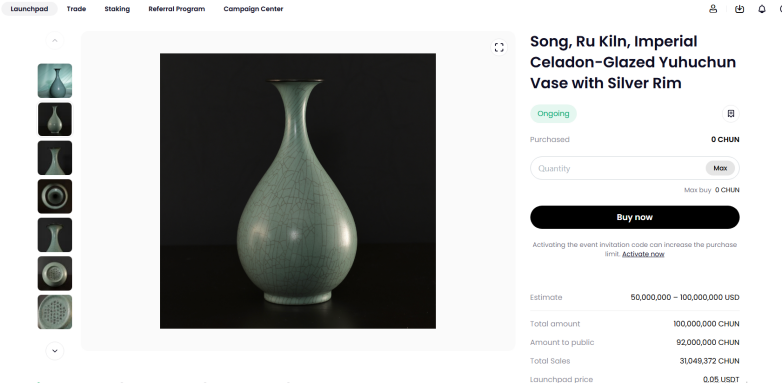Open the Trade menu
Screen dimensions: 782x383
point(76,9)
